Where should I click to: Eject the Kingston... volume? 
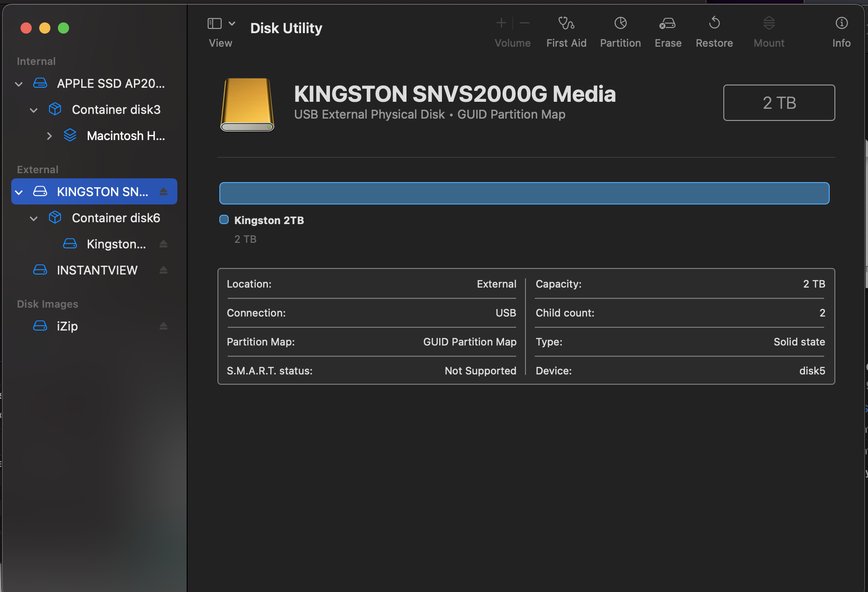(163, 244)
